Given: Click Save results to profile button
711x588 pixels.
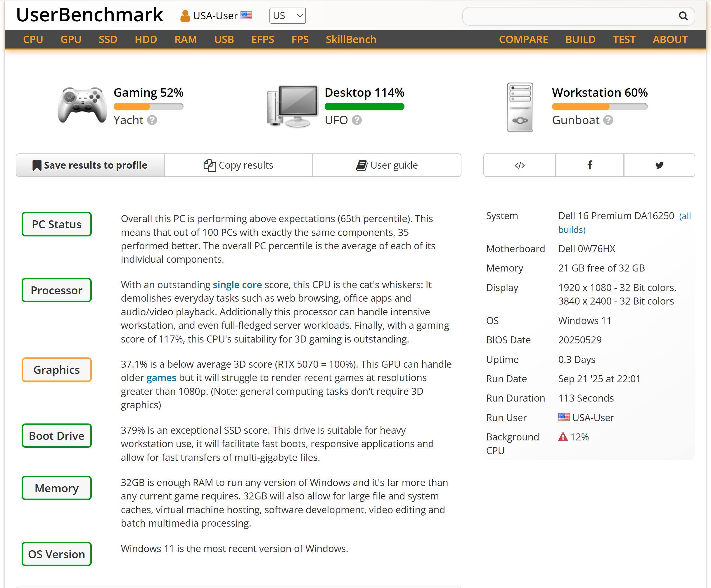Looking at the screenshot, I should pyautogui.click(x=90, y=165).
